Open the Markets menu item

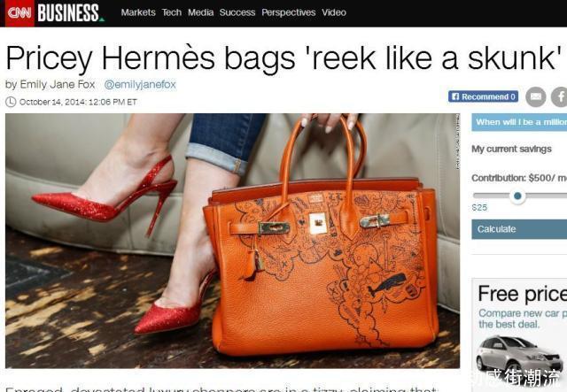coord(138,12)
